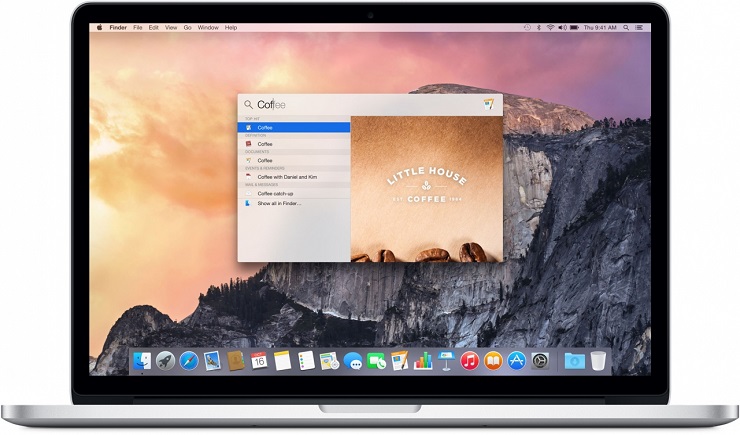Click the volume speaker icon
This screenshot has height=435, width=740.
(x=562, y=28)
